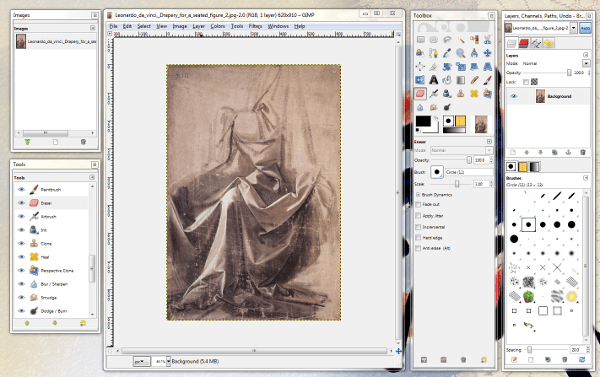Select the Alignment tool in Toolbox
The image size is (600, 377).
pos(420,66)
